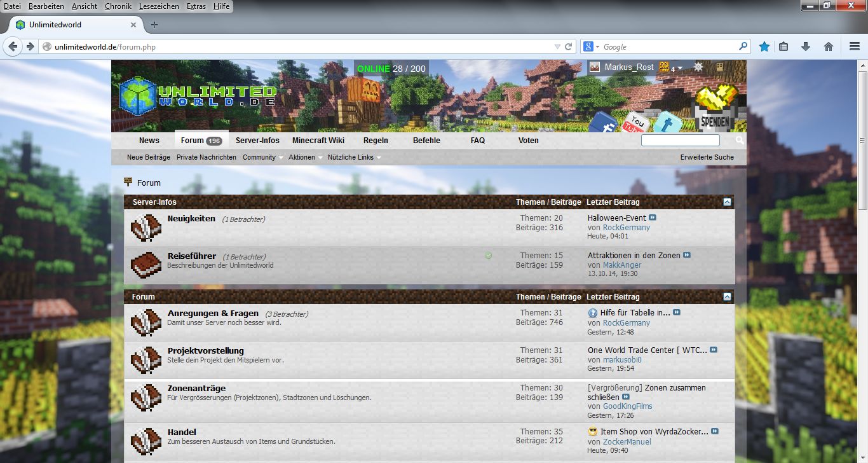868x463 pixels.
Task: Open the Firefox hamburger menu
Action: tap(855, 46)
